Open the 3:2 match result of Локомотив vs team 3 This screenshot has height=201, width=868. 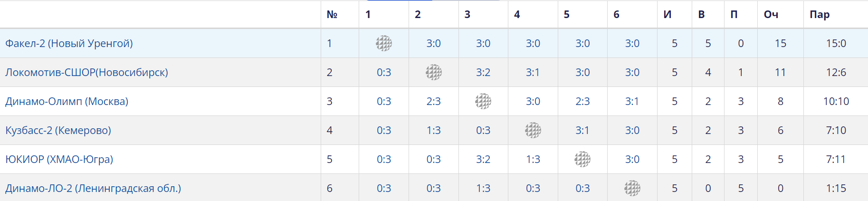pyautogui.click(x=483, y=72)
